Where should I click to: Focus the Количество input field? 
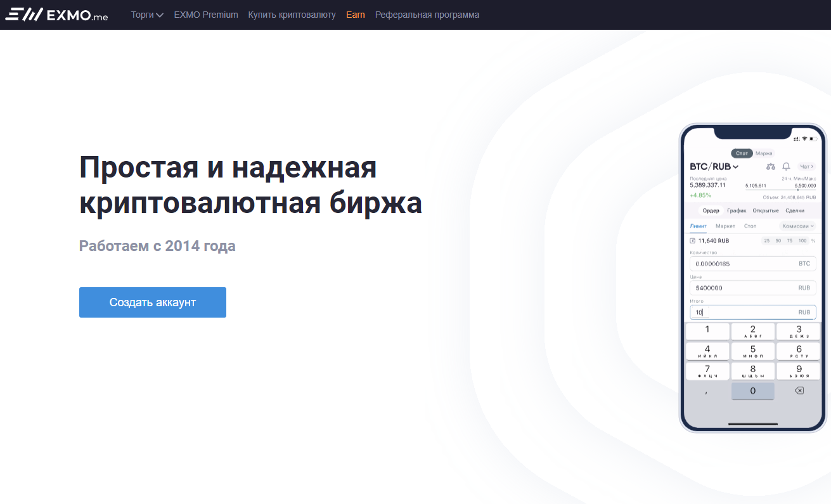tap(753, 263)
